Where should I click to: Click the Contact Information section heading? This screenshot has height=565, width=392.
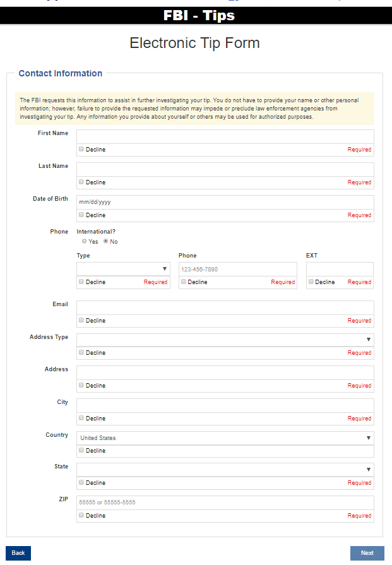tap(61, 73)
